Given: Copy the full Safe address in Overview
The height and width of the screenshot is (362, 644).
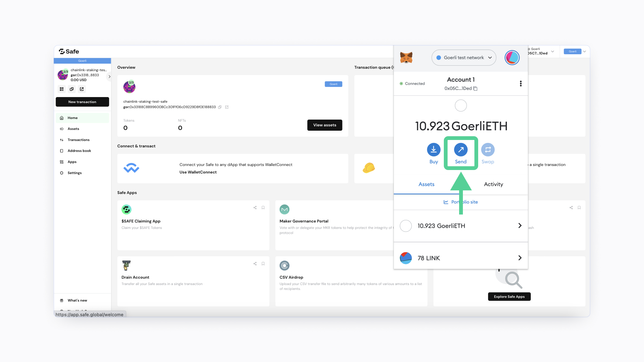Looking at the screenshot, I should (220, 107).
